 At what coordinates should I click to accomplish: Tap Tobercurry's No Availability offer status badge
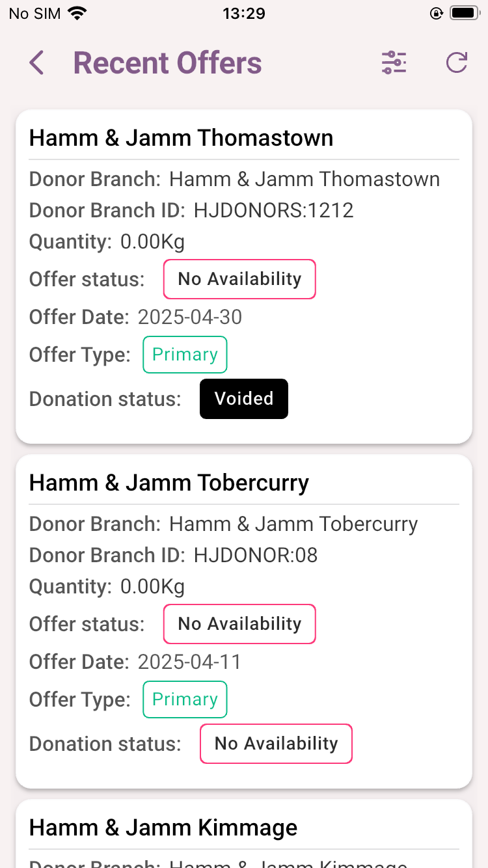click(x=239, y=624)
